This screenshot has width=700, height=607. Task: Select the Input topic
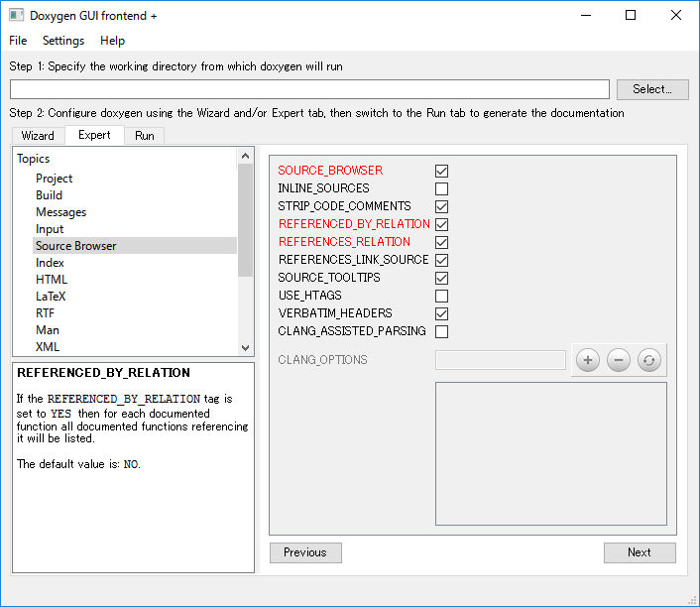tap(50, 229)
